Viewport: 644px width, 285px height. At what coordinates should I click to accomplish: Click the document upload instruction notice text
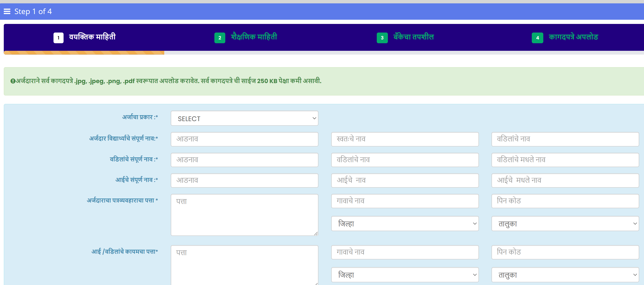tap(168, 81)
